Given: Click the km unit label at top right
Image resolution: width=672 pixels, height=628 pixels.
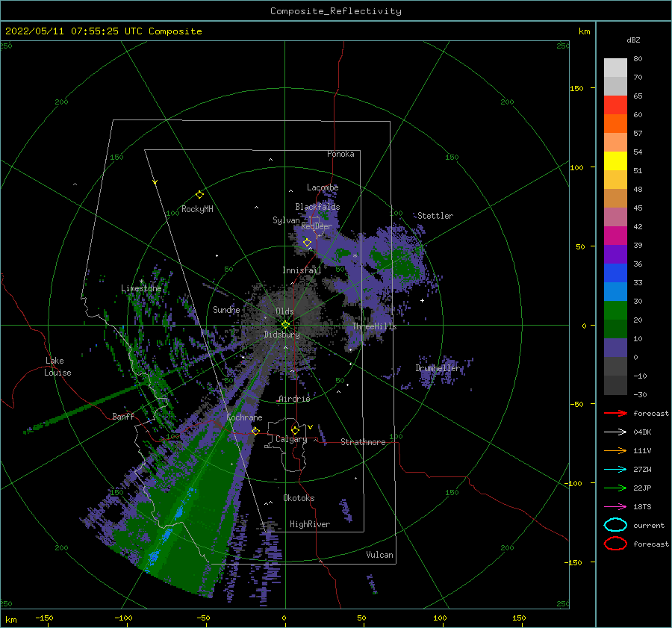Looking at the screenshot, I should pos(584,31).
